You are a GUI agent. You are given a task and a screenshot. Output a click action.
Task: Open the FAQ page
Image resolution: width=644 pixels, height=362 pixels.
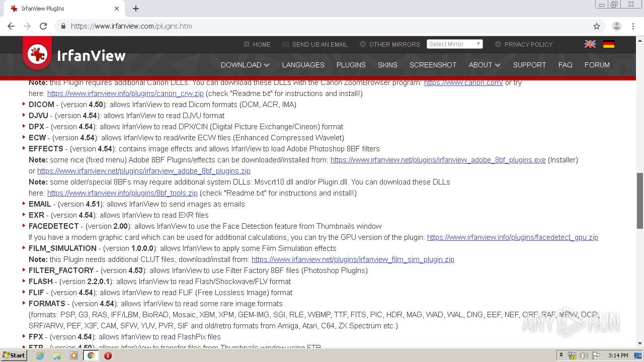[565, 65]
